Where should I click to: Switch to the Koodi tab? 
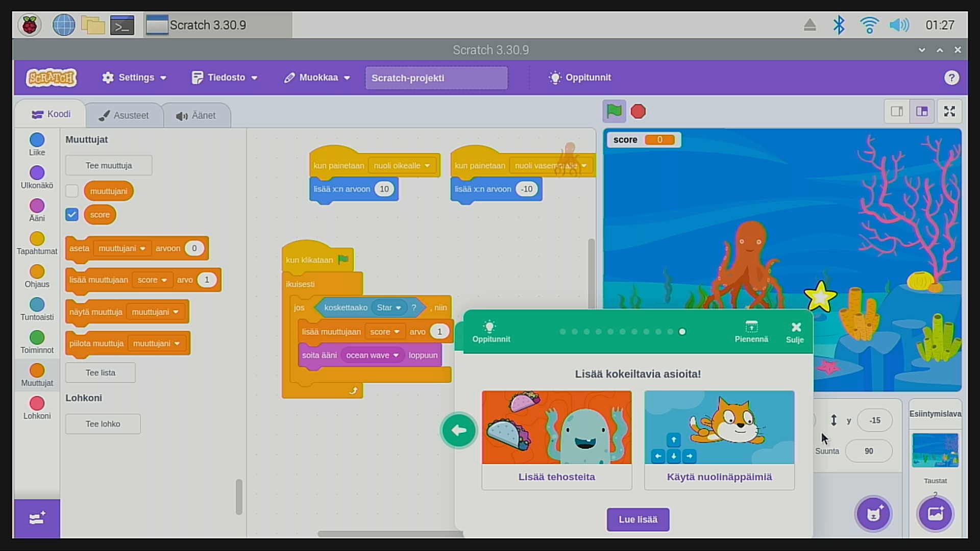point(51,114)
